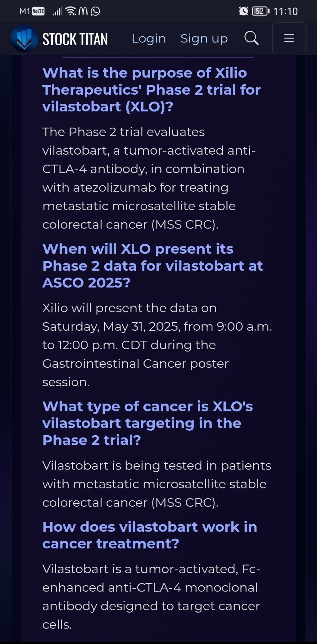Tap the cellular signal bars icon
The width and height of the screenshot is (317, 644).
click(57, 12)
